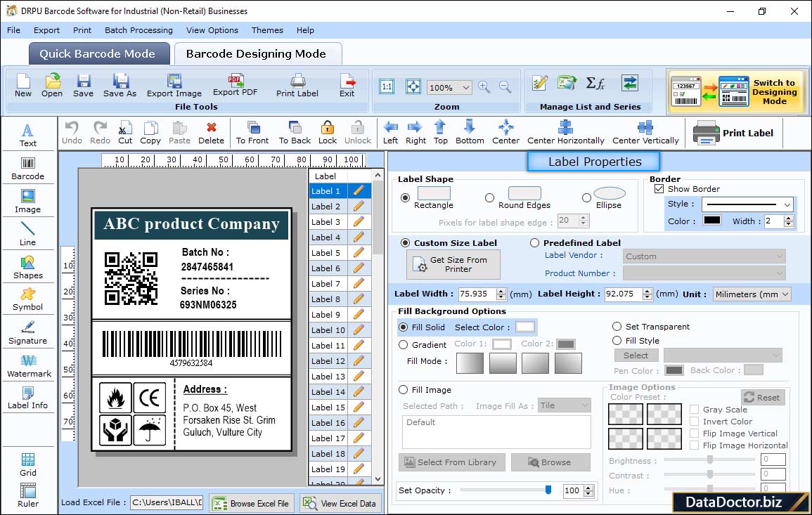Viewport: 812px width, 515px height.
Task: Open the Batch Processing menu
Action: pyautogui.click(x=138, y=30)
